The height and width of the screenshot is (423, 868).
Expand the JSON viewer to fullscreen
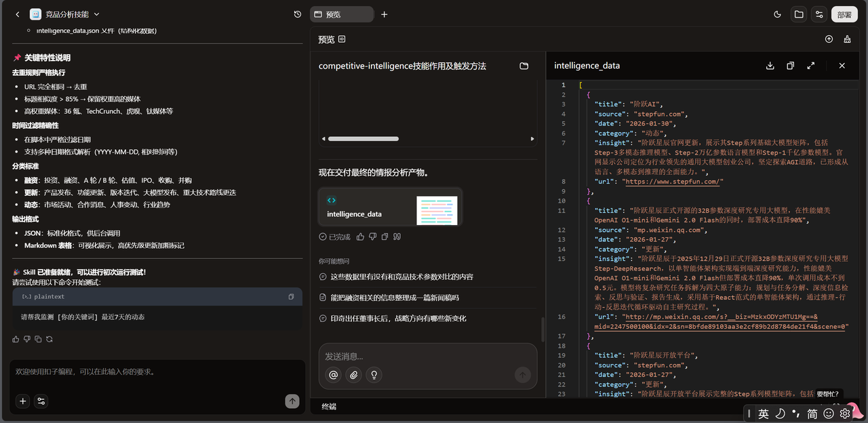point(810,66)
